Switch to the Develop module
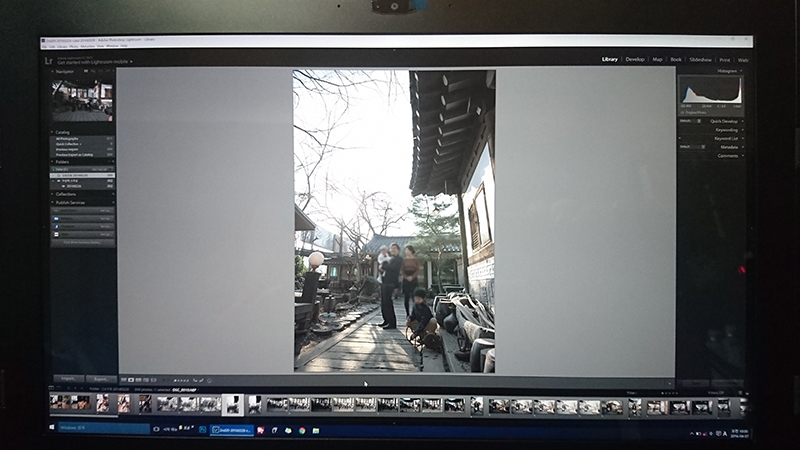Image resolution: width=800 pixels, height=450 pixels. (635, 59)
